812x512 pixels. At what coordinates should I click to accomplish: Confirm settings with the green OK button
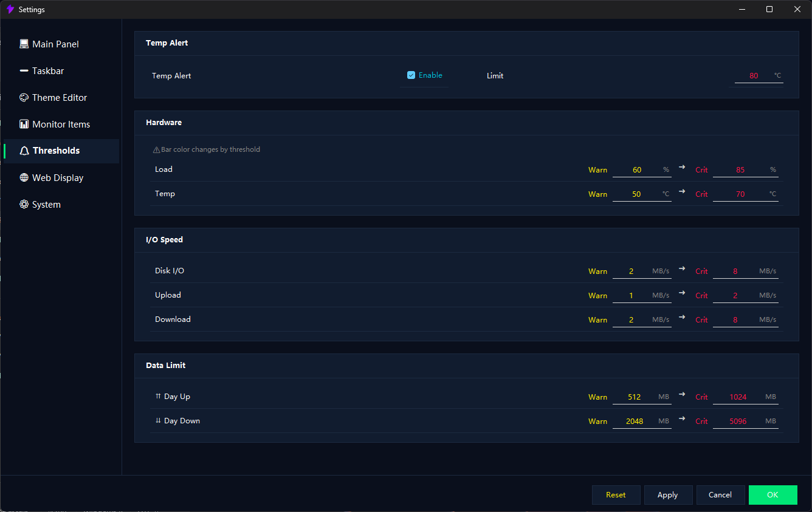pyautogui.click(x=772, y=495)
